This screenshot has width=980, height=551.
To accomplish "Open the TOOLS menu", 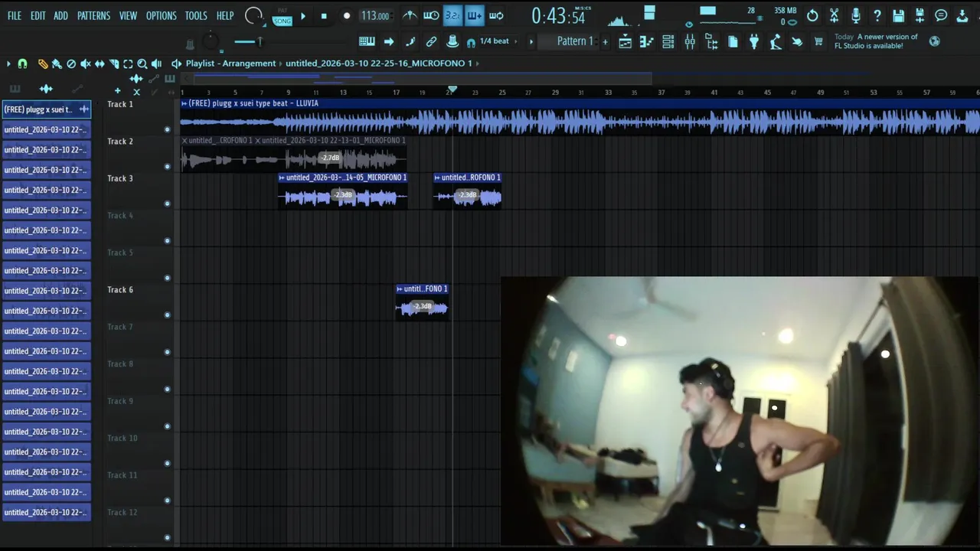I will coord(196,15).
